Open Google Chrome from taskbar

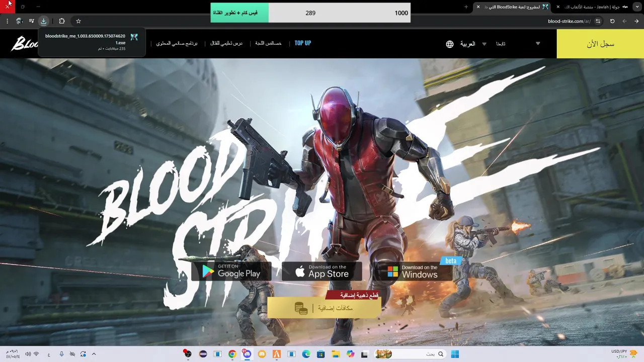pos(232,354)
